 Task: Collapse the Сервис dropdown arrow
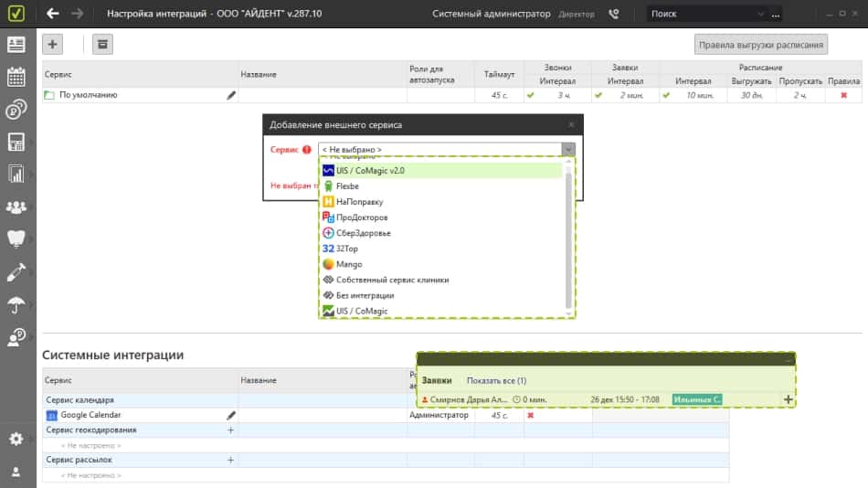coord(568,149)
